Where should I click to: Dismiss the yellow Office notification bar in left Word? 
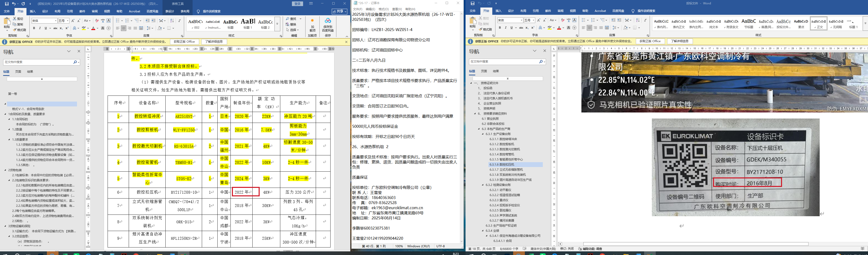346,42
